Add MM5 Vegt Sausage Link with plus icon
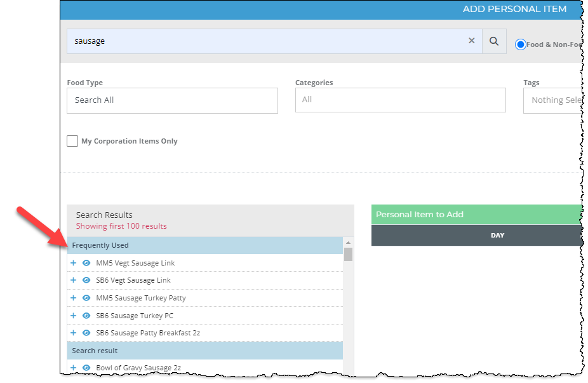 coord(73,262)
